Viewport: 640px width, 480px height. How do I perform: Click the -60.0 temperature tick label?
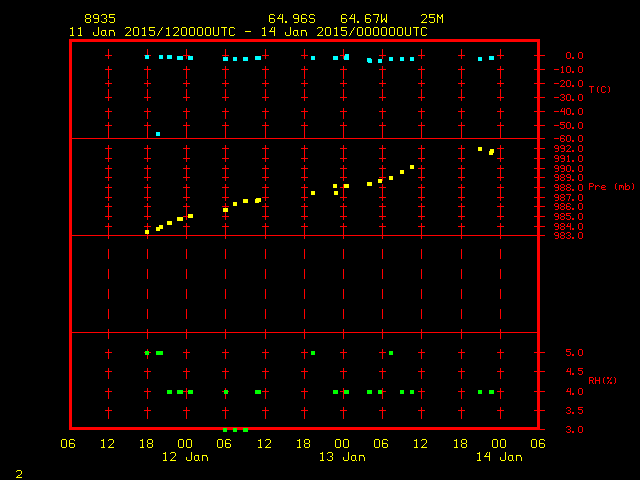tap(567, 139)
